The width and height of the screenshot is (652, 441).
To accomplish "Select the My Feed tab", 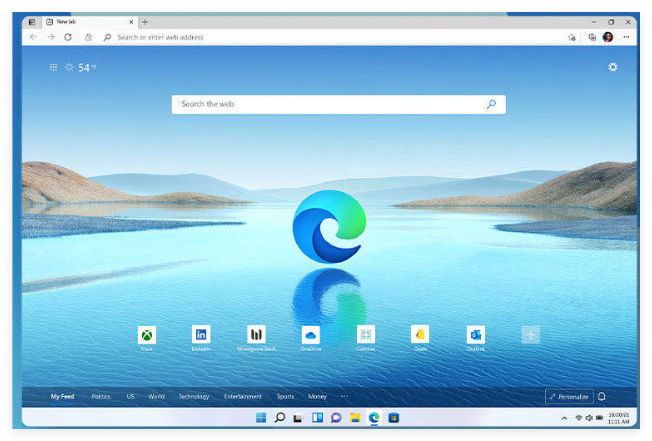I will coord(62,397).
